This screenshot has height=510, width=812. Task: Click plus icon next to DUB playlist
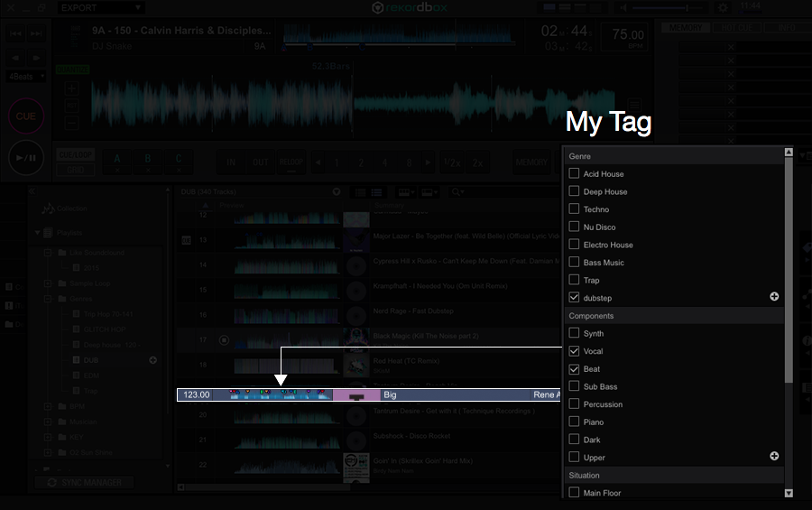click(152, 359)
